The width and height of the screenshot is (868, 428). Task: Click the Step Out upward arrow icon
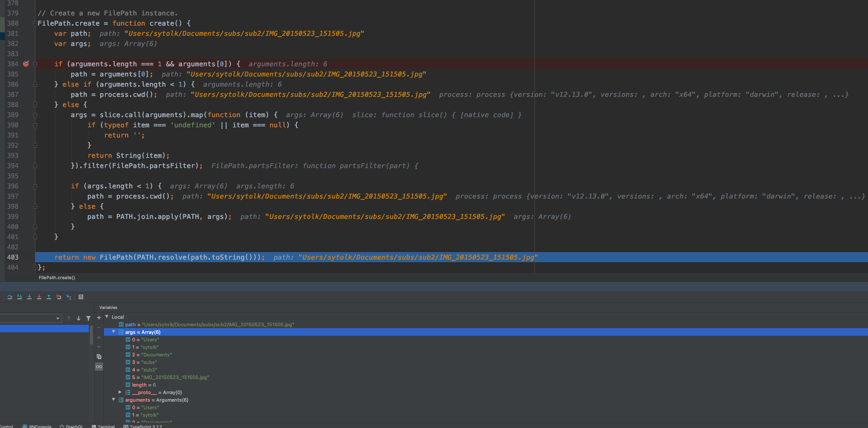coord(49,297)
